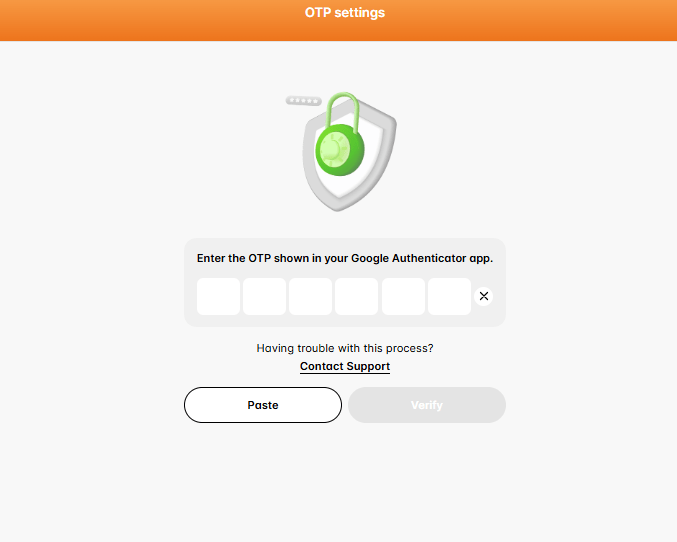Clear the OTP with the X icon
Image resolution: width=677 pixels, height=542 pixels.
(484, 296)
